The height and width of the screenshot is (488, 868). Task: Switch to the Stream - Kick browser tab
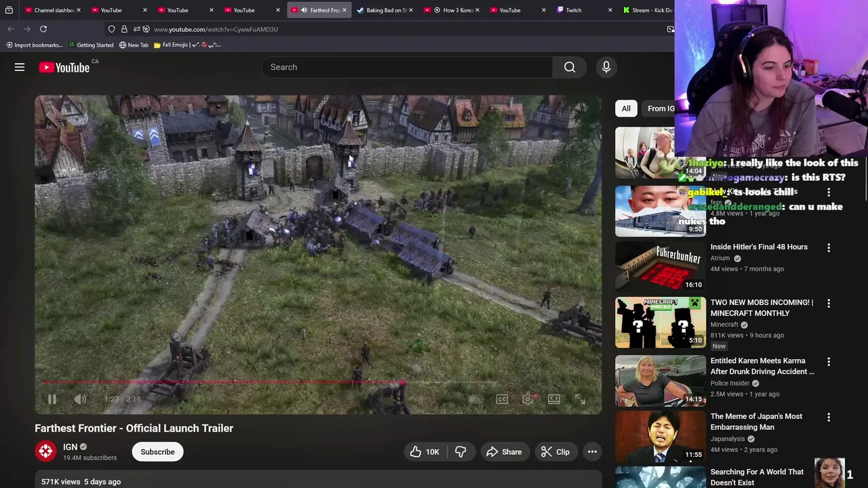click(x=648, y=10)
